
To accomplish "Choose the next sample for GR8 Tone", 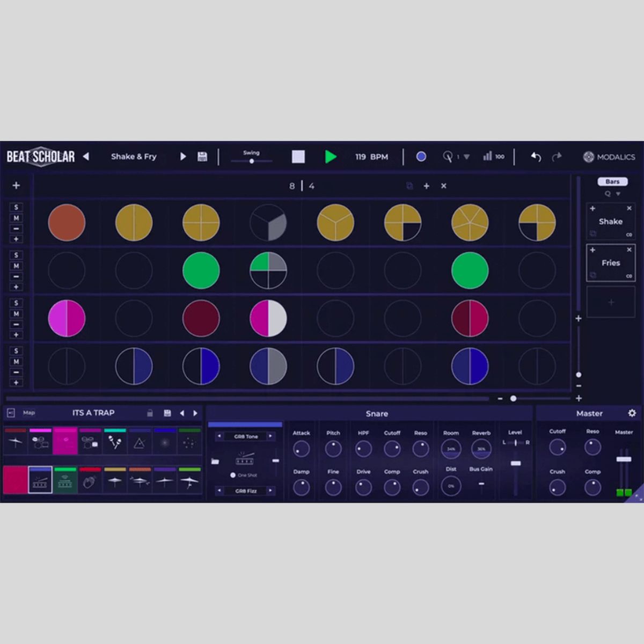I will 271,436.
